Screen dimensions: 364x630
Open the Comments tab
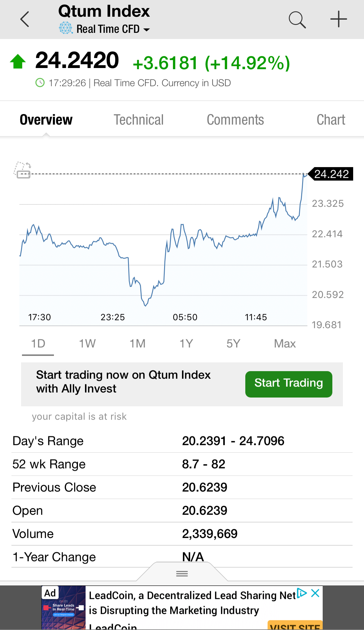tap(235, 120)
